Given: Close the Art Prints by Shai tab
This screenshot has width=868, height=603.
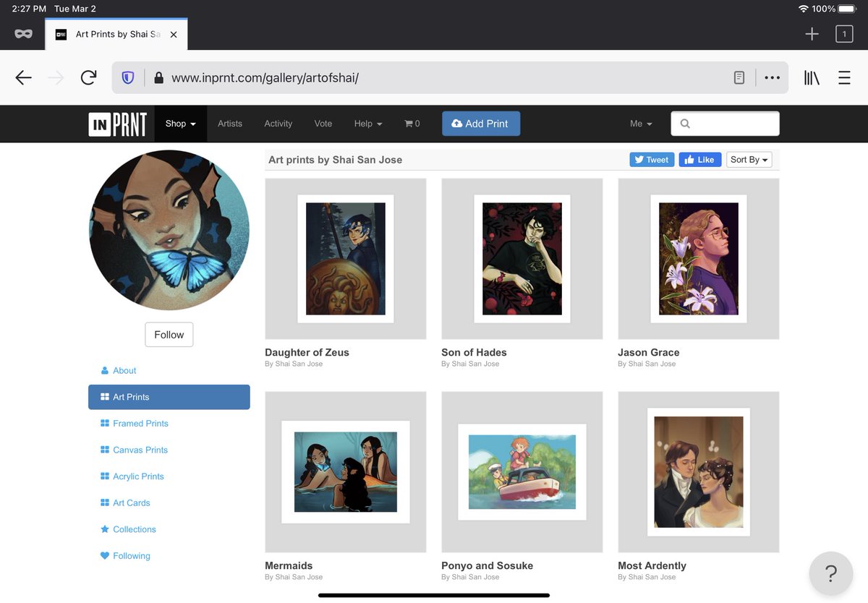Looking at the screenshot, I should point(174,35).
